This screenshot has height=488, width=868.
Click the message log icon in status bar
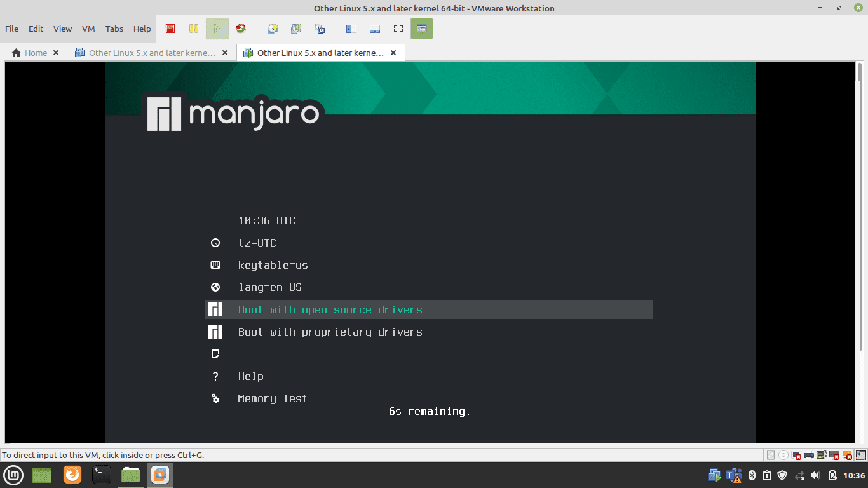[x=860, y=455]
